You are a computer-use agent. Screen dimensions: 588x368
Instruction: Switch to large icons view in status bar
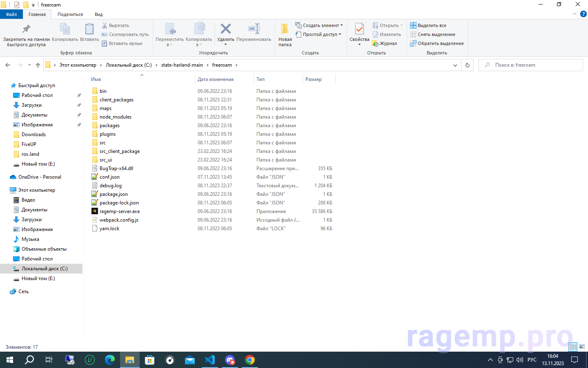[x=582, y=347]
